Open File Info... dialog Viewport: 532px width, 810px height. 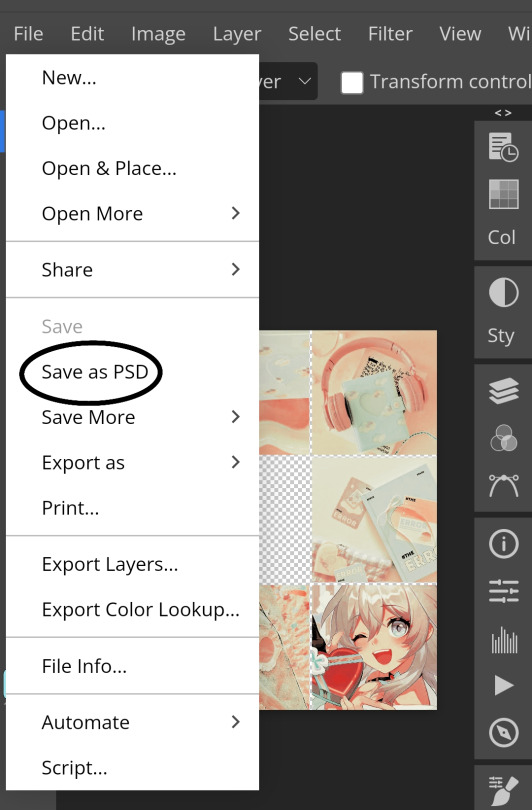132,666
